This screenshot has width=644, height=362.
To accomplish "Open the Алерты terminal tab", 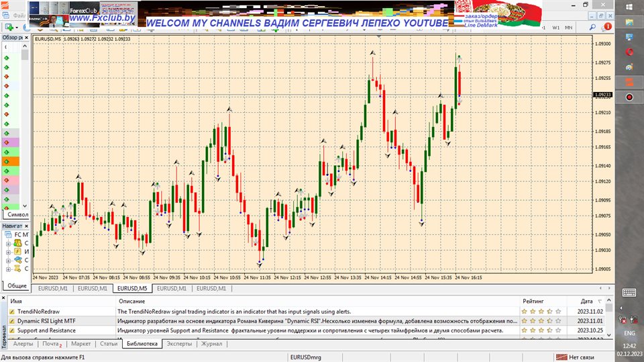I will tap(23, 343).
